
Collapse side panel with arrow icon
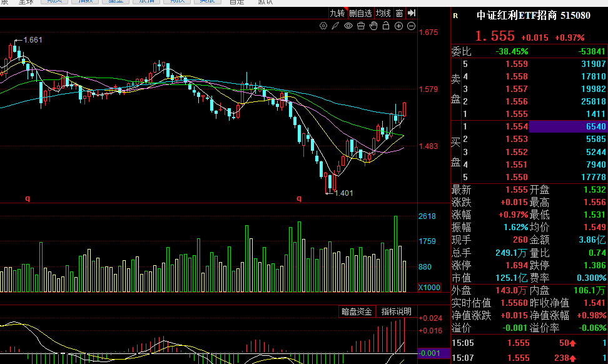point(412,13)
